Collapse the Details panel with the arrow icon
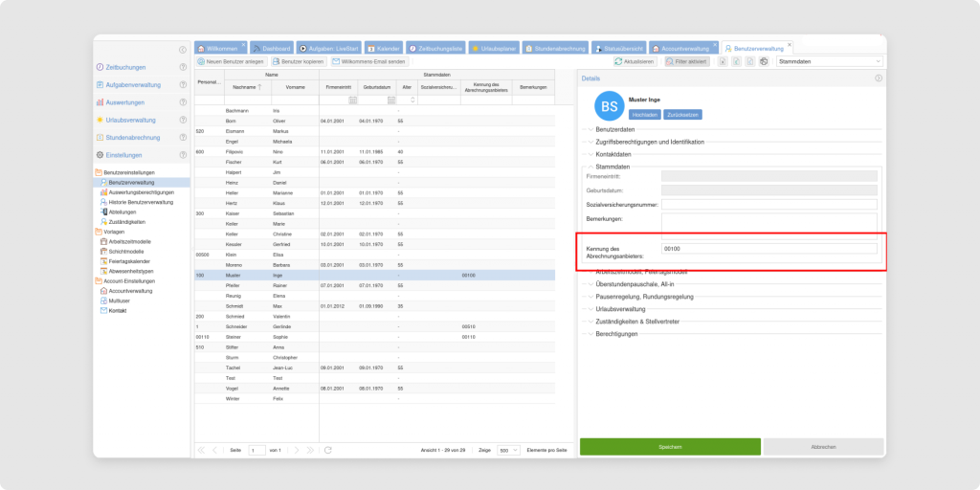 click(878, 78)
